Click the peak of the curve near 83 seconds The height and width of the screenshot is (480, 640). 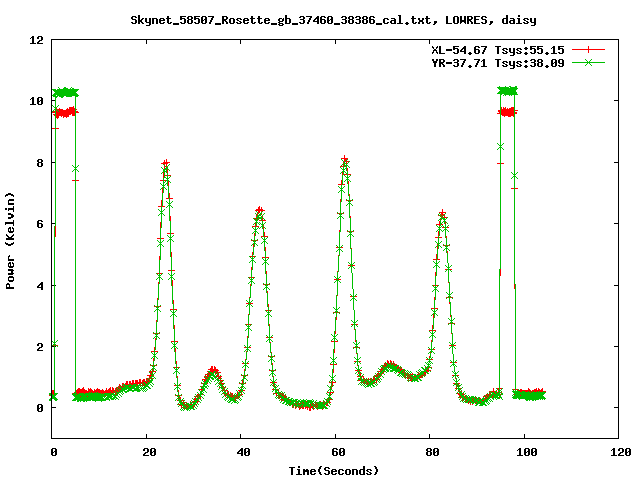click(442, 213)
